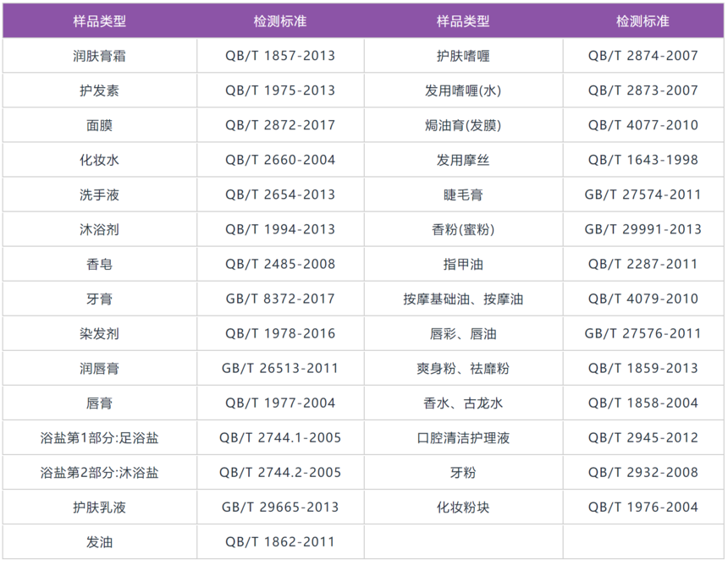This screenshot has width=728, height=565.
Task: Select 浴盐第2部分:沐浴盐 cell
Action: coord(99,473)
